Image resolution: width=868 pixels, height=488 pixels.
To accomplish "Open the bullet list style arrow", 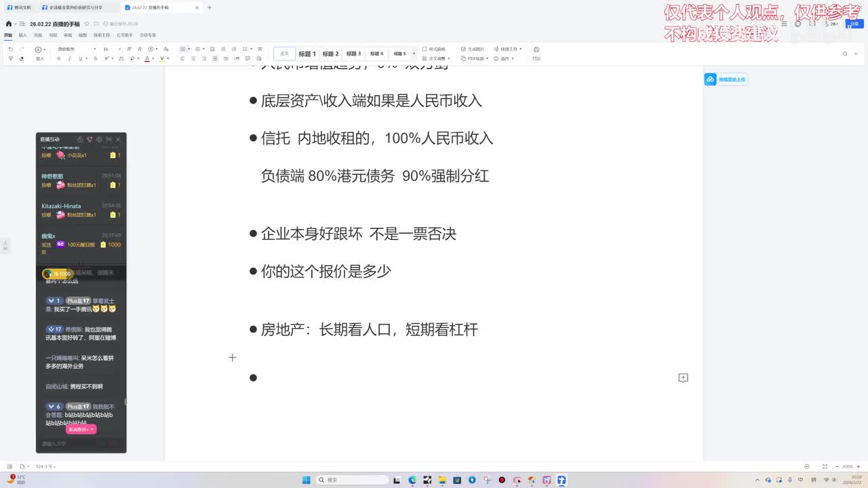I will [x=189, y=49].
